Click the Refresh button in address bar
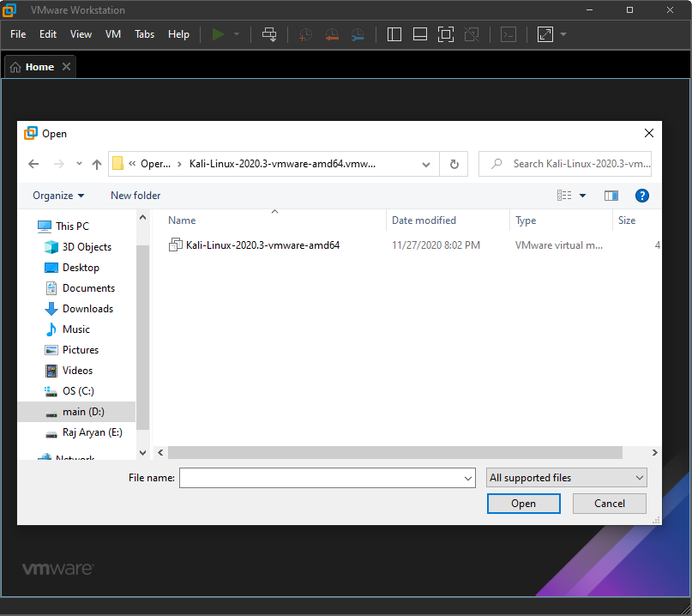 tap(454, 164)
